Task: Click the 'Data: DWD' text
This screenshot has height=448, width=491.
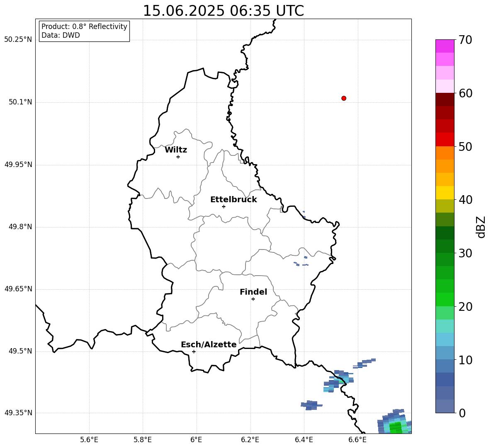Action: (x=61, y=35)
